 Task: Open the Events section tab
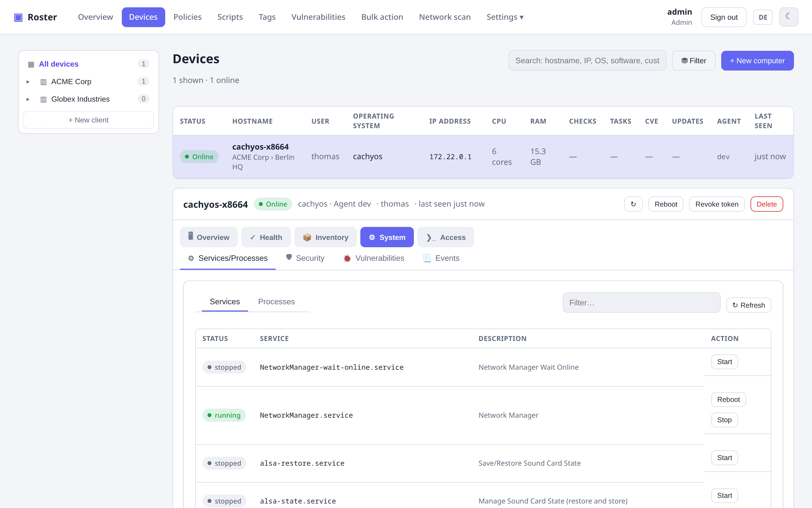click(441, 258)
